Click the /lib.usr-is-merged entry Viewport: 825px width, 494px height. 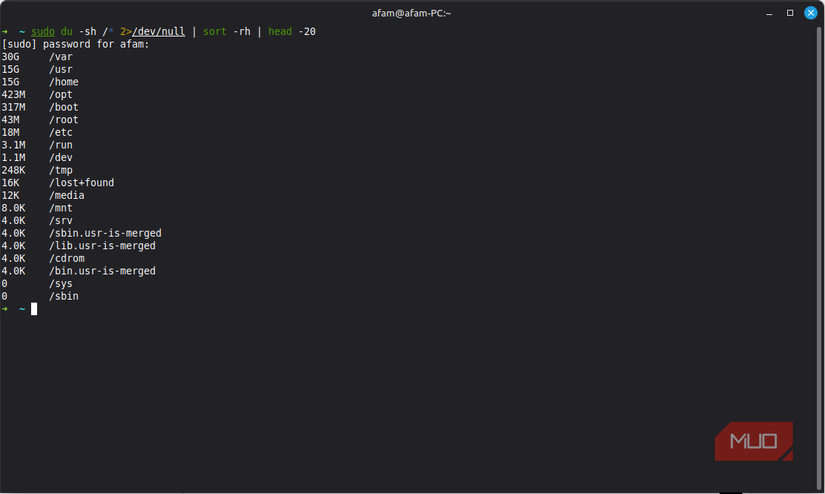pos(102,246)
